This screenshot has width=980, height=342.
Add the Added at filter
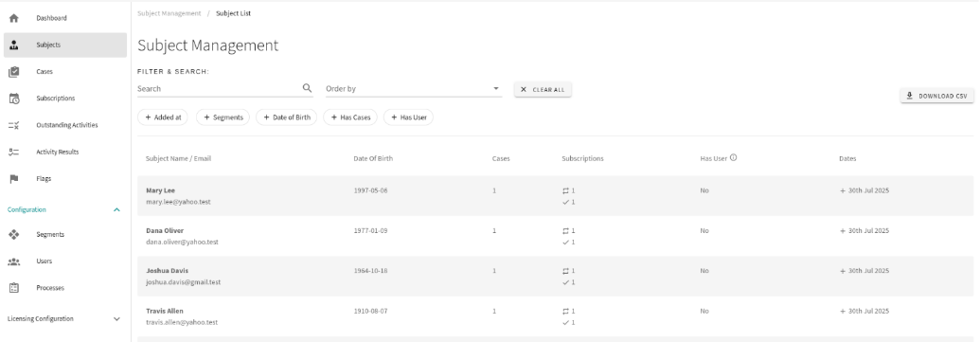pos(163,117)
